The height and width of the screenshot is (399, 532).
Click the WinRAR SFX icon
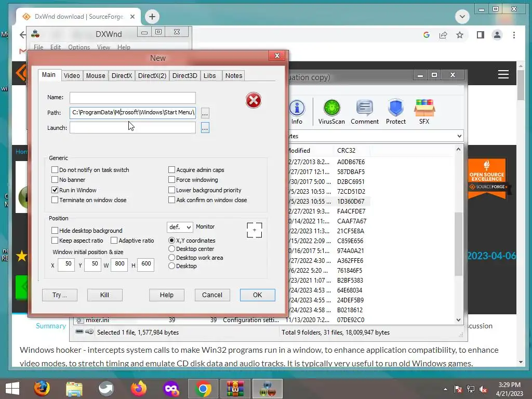pos(424,109)
